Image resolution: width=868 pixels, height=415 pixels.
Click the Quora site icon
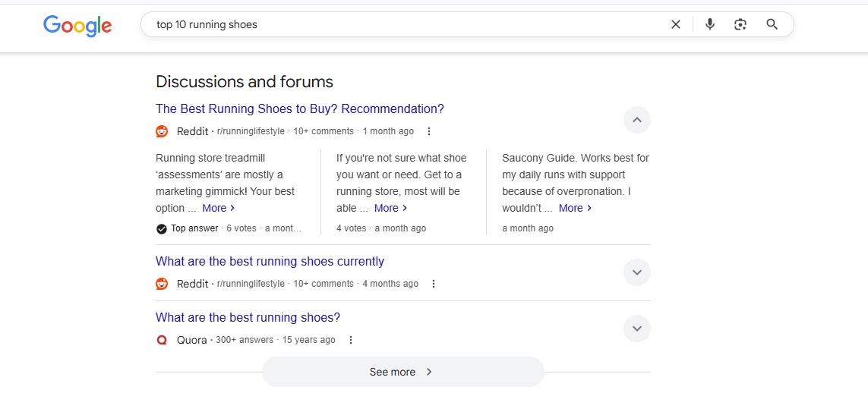point(162,340)
